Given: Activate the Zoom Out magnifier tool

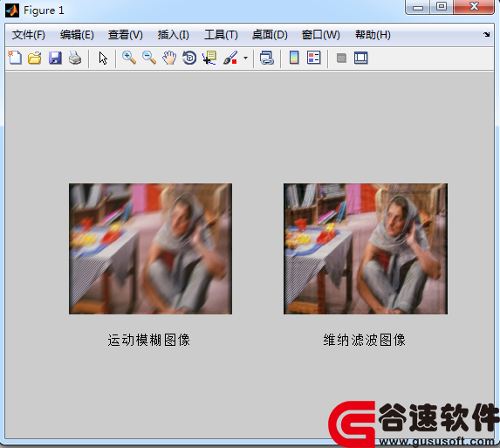Looking at the screenshot, I should click(x=149, y=58).
